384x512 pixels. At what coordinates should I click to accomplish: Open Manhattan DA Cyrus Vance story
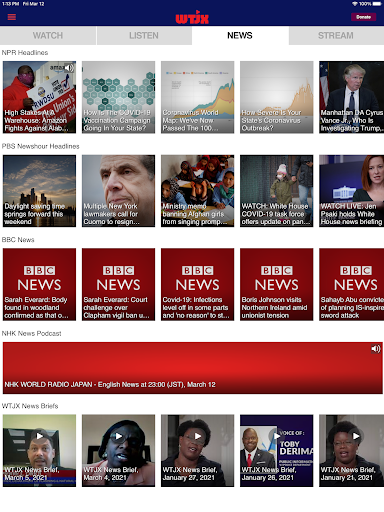coord(351,97)
